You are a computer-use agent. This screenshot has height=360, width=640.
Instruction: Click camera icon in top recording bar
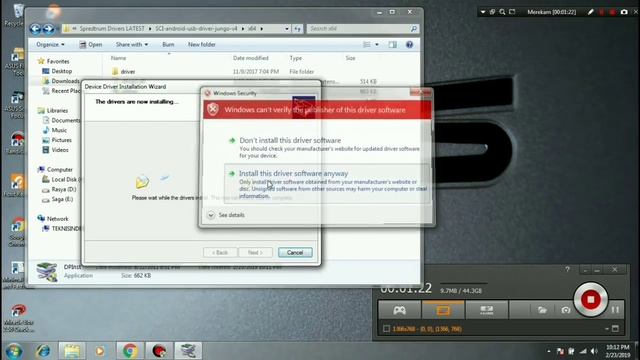pos(624,12)
